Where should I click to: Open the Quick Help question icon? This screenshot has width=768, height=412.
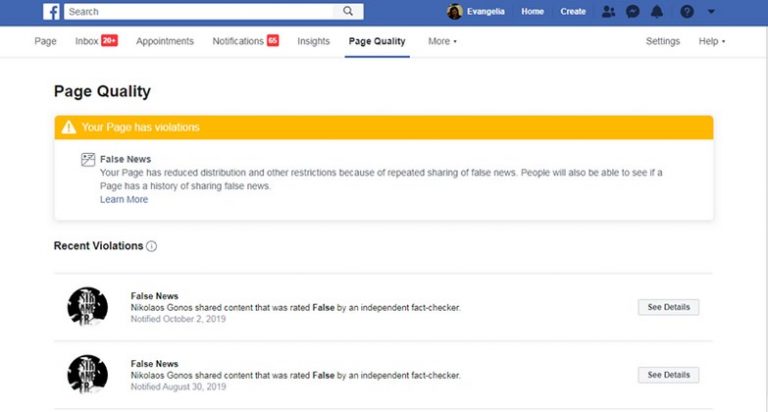point(686,12)
